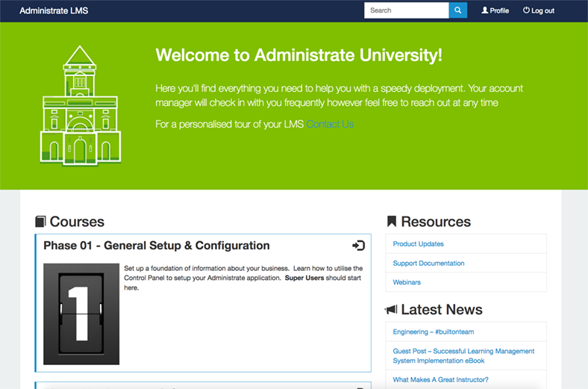Click the bold Super Users text

tap(304, 278)
